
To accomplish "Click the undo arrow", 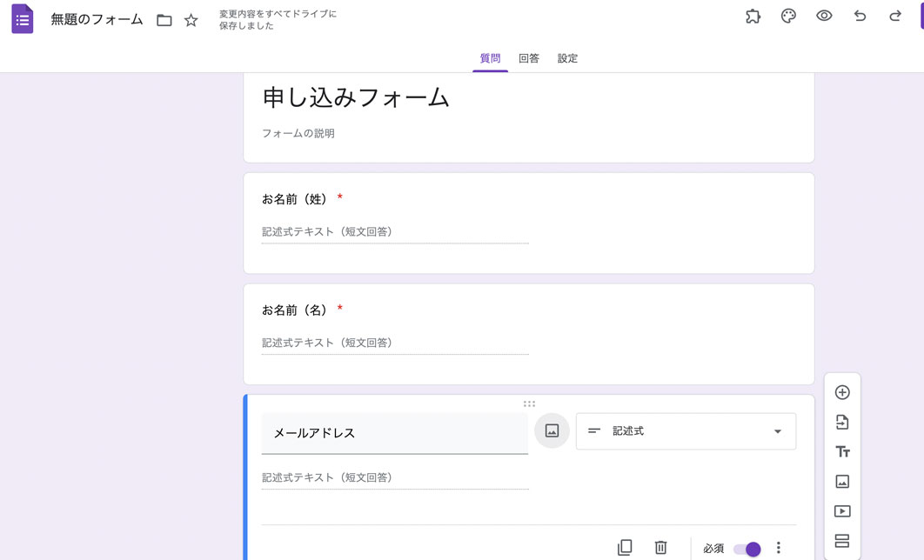I will click(x=860, y=17).
